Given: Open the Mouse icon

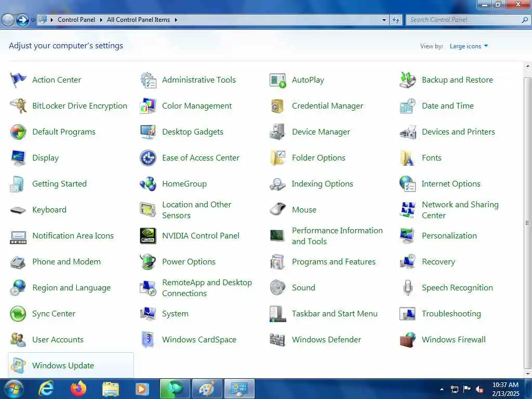Looking at the screenshot, I should pyautogui.click(x=277, y=210).
